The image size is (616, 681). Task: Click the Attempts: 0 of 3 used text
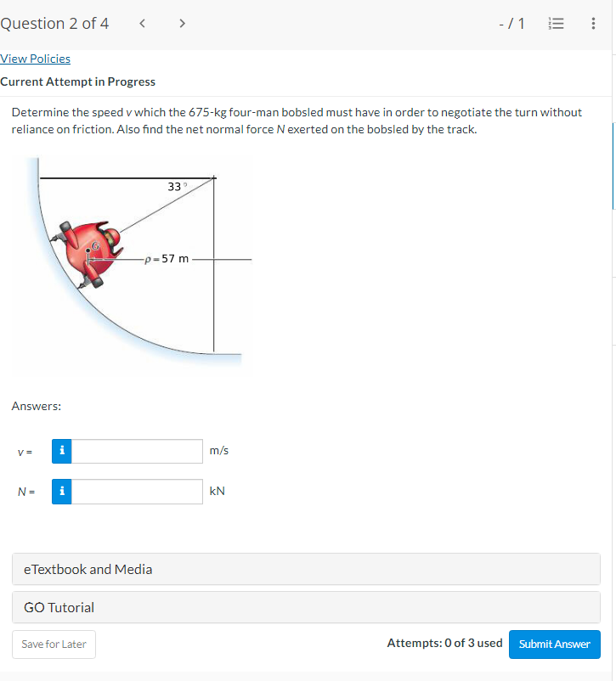pos(444,644)
